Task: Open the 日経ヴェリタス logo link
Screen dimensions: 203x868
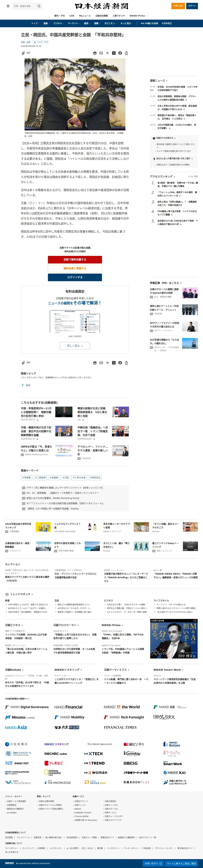Action: (x=164, y=717)
